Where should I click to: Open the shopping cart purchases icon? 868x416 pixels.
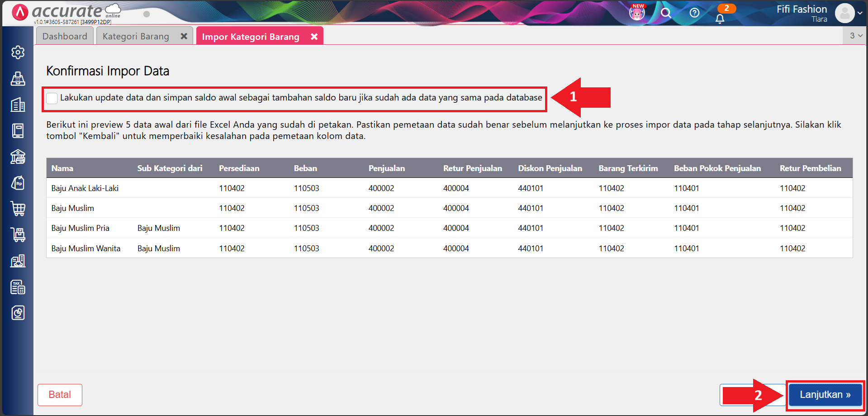(18, 209)
